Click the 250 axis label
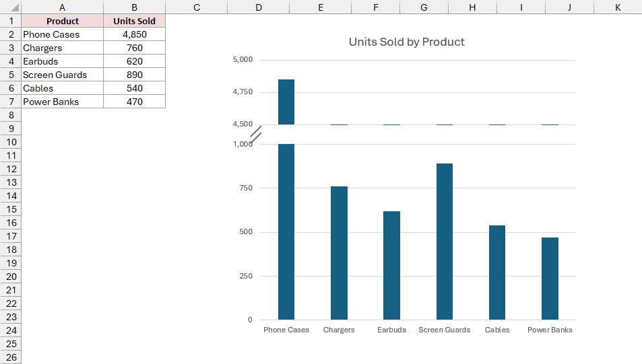This screenshot has height=364, width=642. point(246,276)
